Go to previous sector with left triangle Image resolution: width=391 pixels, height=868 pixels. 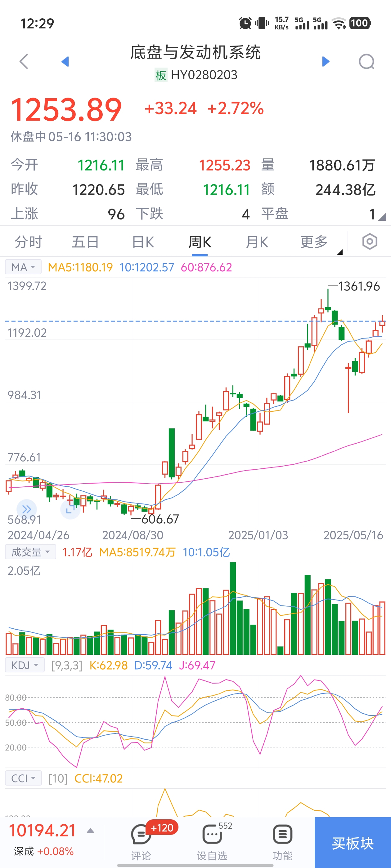pyautogui.click(x=65, y=62)
